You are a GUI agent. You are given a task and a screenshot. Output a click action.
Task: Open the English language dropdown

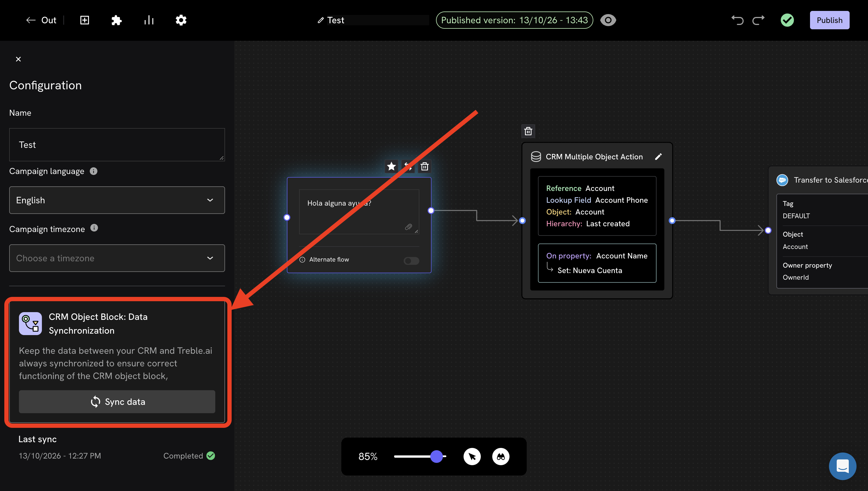point(117,200)
